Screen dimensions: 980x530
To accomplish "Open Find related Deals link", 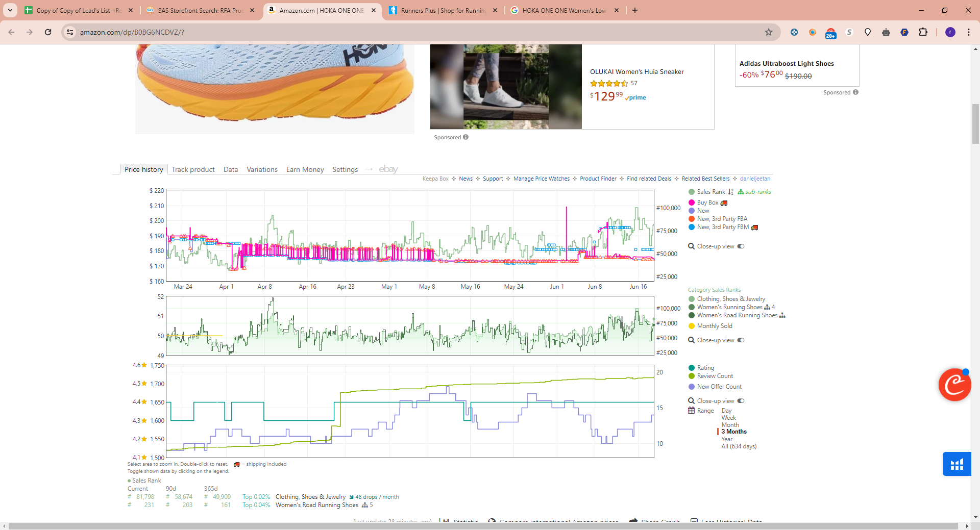I will (649, 179).
